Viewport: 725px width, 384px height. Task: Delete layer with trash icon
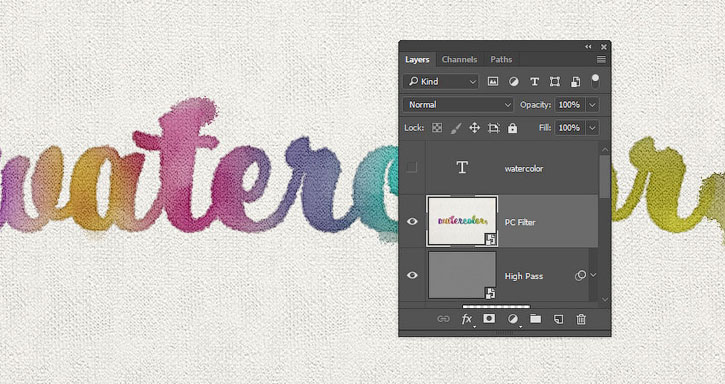pyautogui.click(x=581, y=319)
